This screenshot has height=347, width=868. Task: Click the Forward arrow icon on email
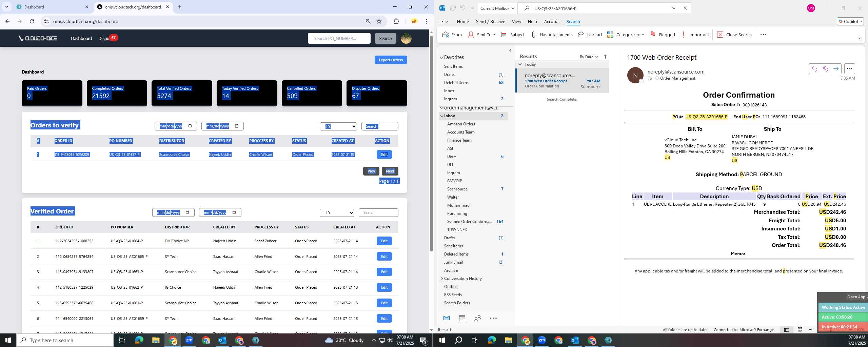(x=836, y=69)
